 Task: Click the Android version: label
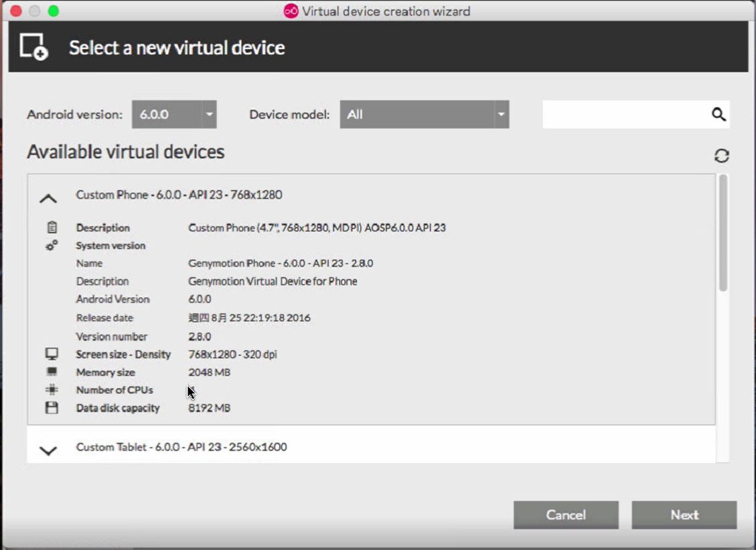[x=75, y=114]
